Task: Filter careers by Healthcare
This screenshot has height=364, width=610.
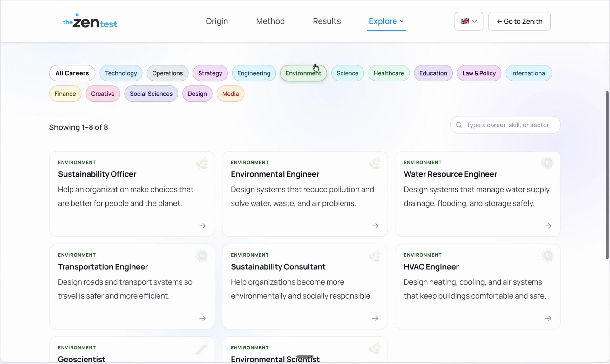Action: click(x=389, y=73)
